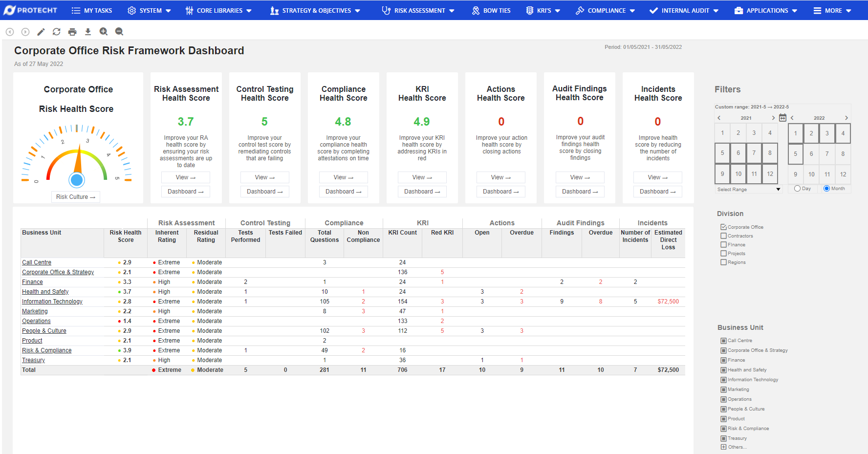Click the forward navigation arrow icon

(25, 31)
